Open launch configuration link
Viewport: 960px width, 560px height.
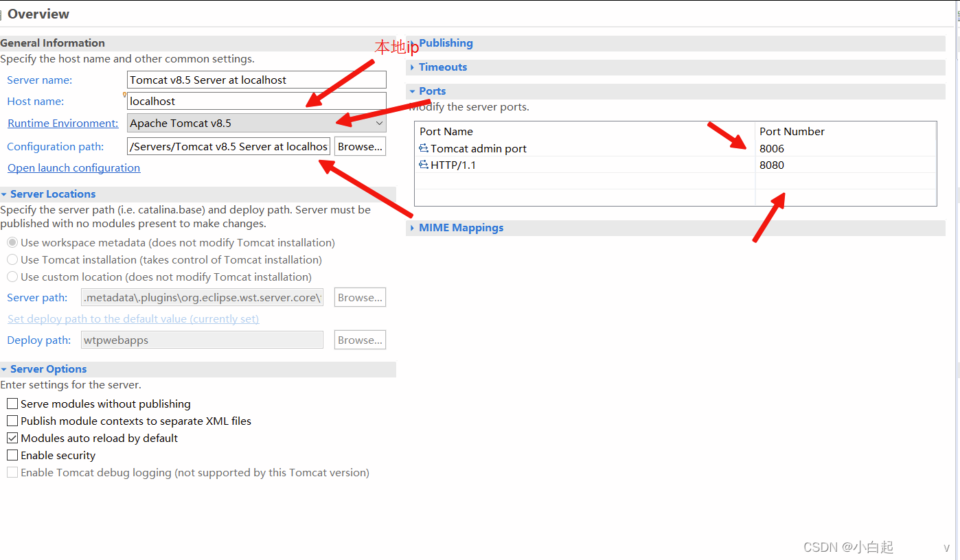(73, 167)
